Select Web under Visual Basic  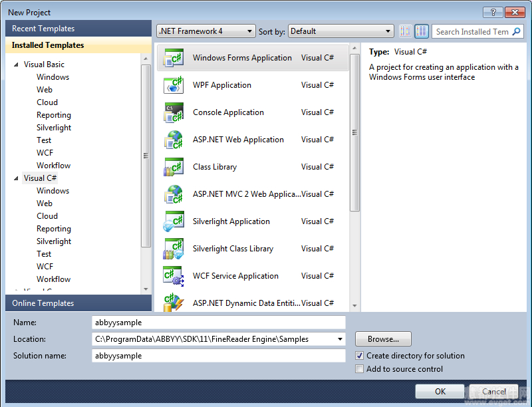point(45,90)
